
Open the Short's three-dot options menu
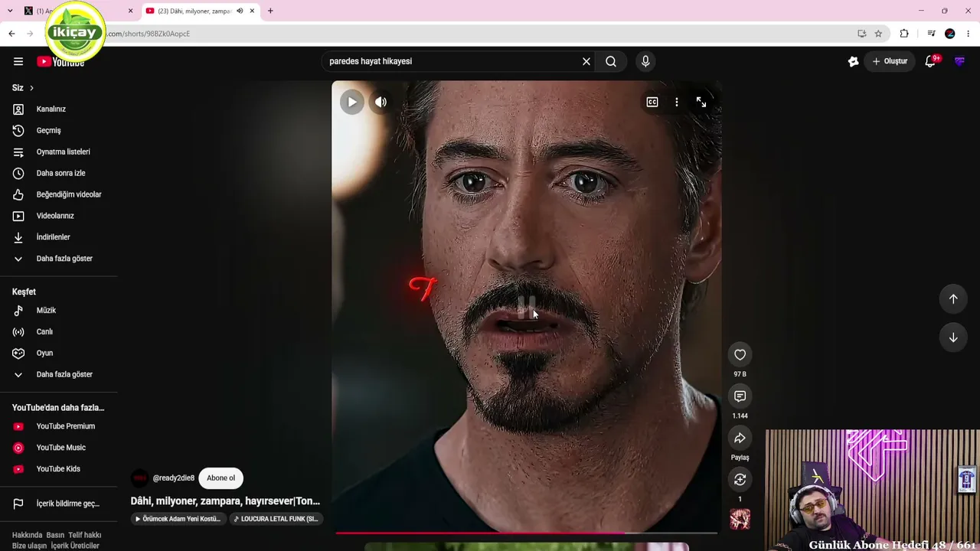677,102
